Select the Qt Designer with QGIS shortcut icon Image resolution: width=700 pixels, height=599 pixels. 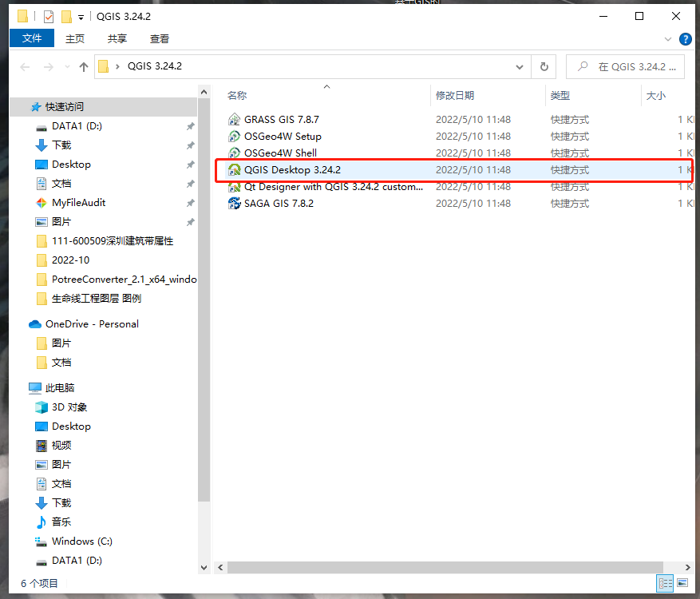point(235,187)
